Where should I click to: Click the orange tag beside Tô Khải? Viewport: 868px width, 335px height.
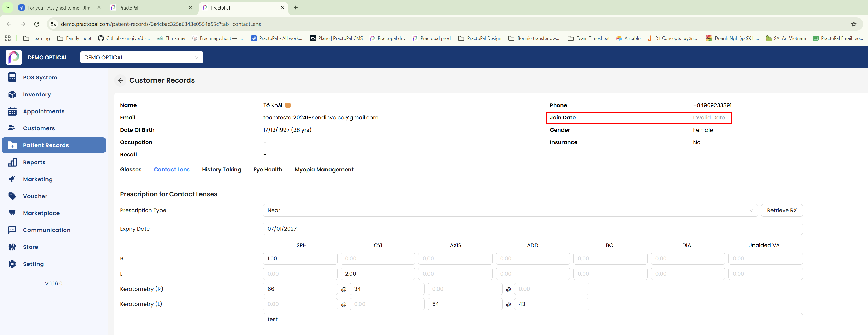[288, 105]
